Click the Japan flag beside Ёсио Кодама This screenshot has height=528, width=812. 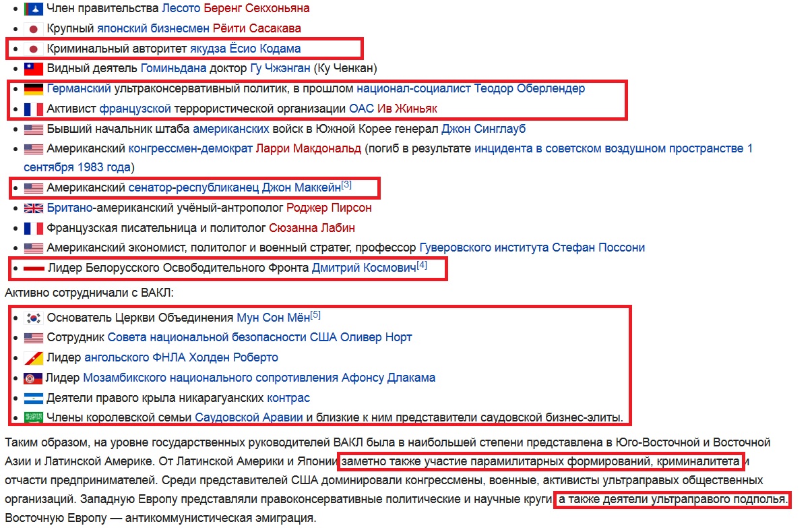tap(34, 49)
